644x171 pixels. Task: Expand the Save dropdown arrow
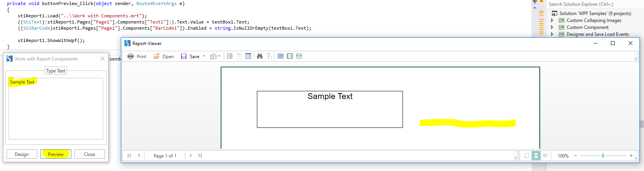(204, 56)
